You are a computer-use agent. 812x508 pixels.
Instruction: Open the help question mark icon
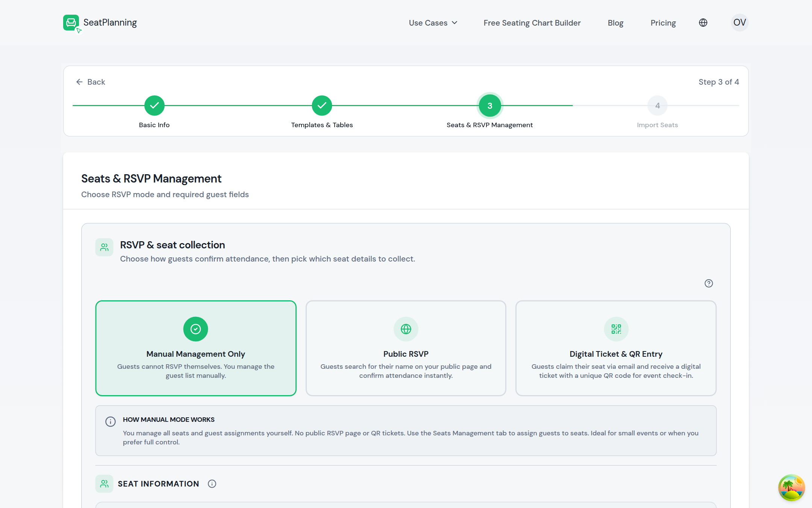pyautogui.click(x=709, y=283)
